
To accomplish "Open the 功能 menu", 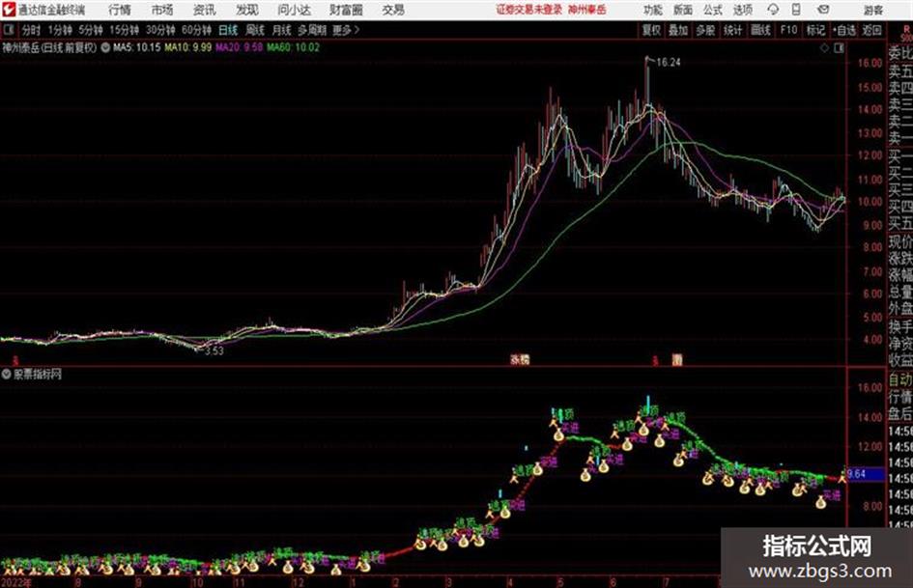I will [653, 10].
